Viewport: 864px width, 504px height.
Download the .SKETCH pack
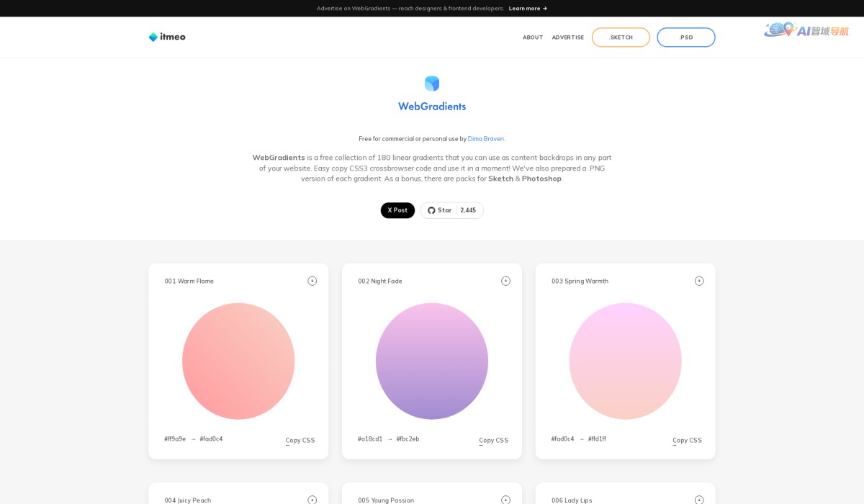pyautogui.click(x=621, y=37)
